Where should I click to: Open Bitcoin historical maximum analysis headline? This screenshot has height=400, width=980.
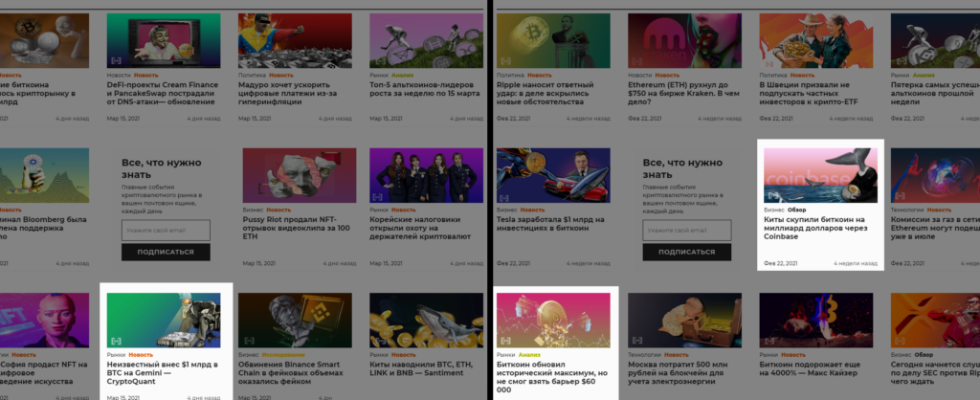[x=552, y=377]
